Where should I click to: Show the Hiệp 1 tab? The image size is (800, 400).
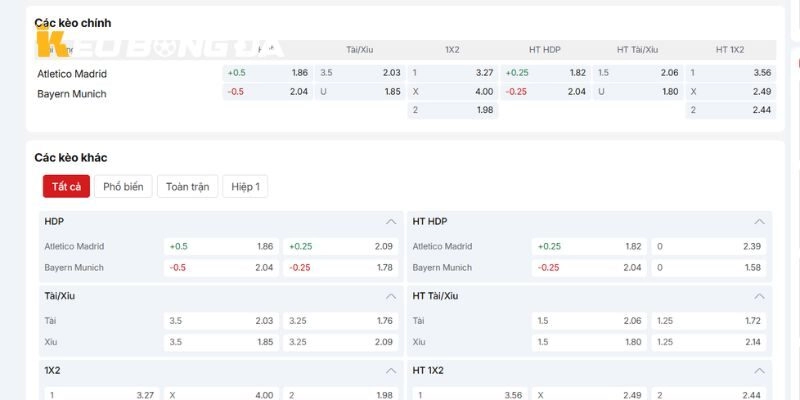click(245, 186)
